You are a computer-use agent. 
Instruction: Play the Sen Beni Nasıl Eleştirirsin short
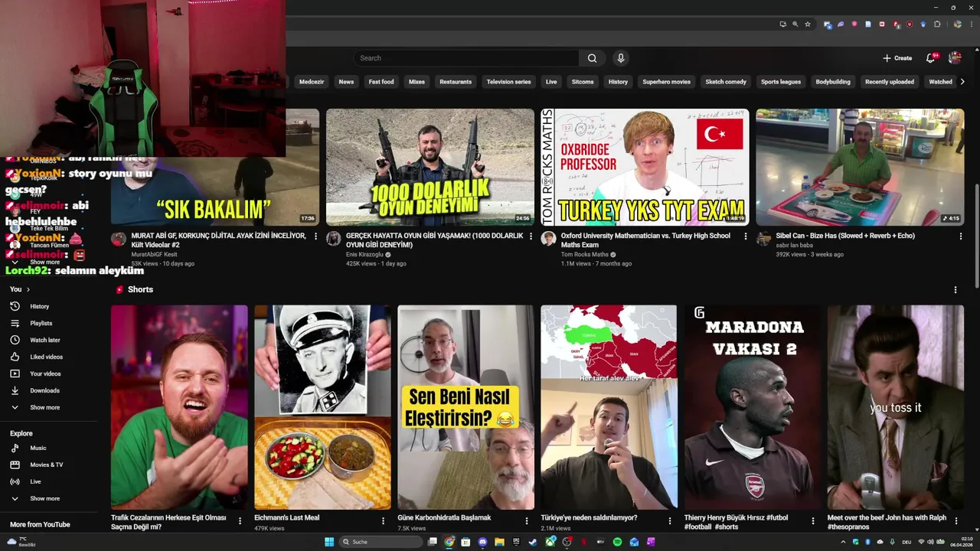[x=465, y=407]
